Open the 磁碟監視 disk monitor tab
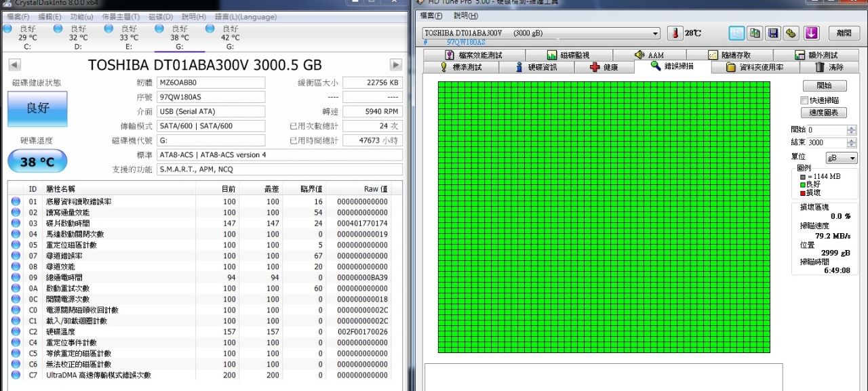The image size is (868, 391). point(568,55)
